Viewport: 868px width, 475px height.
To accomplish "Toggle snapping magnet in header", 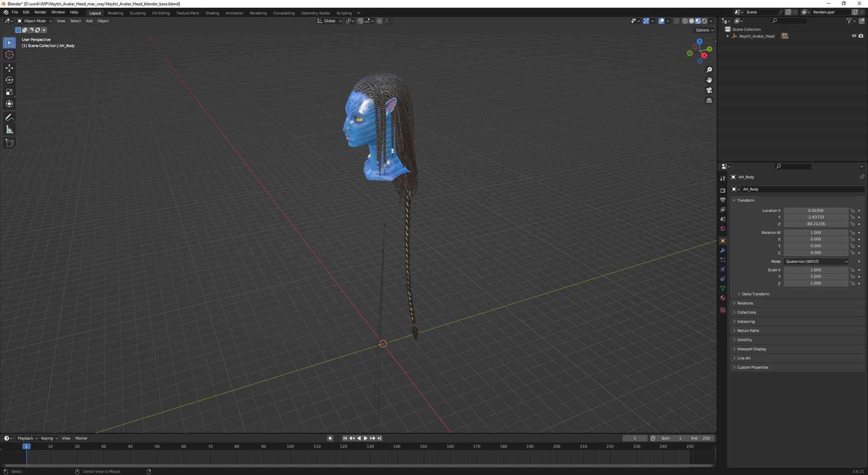I will (x=360, y=21).
